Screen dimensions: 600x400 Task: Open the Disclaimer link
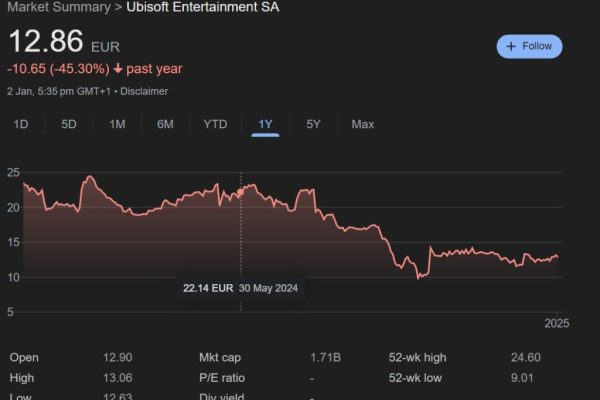144,91
